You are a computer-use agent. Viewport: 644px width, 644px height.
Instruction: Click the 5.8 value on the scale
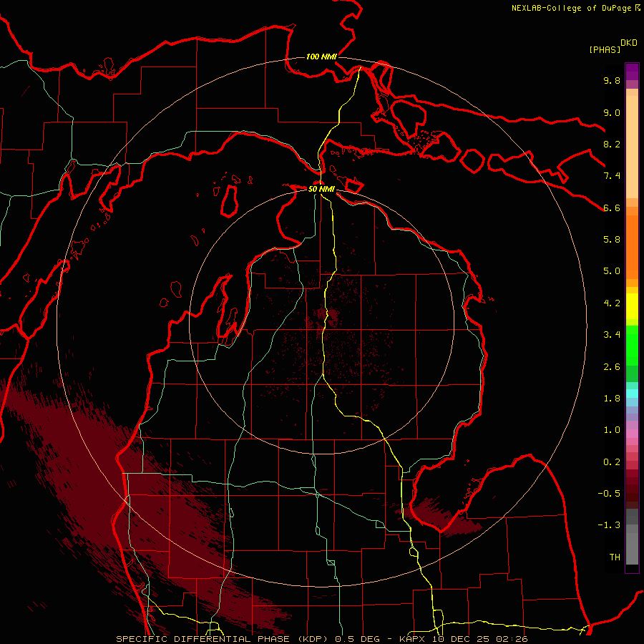[612, 240]
